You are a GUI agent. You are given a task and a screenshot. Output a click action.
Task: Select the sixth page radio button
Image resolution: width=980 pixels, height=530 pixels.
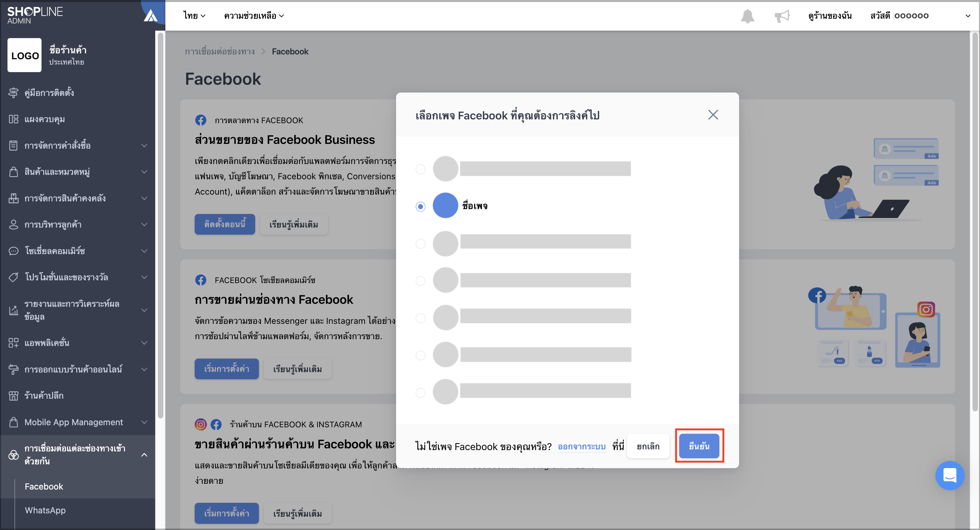coord(420,355)
